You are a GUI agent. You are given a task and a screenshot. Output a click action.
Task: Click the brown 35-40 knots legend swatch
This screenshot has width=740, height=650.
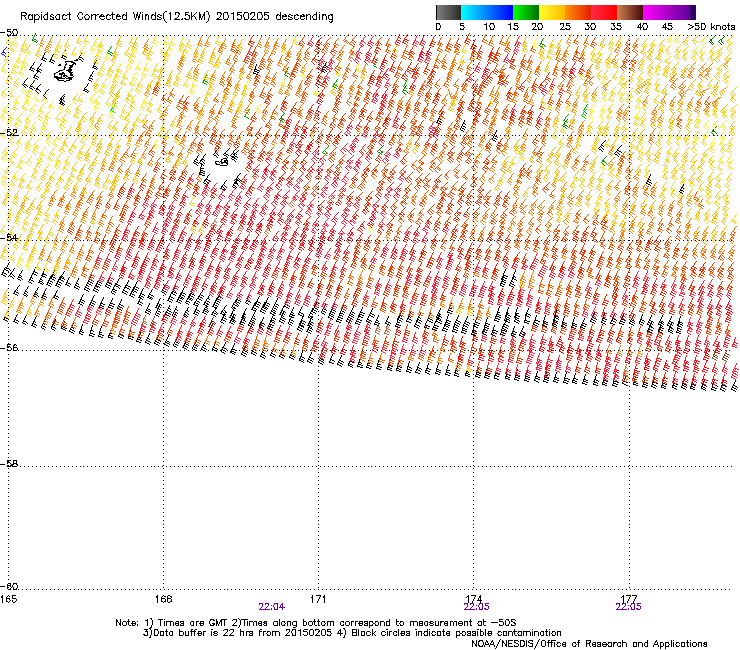630,12
